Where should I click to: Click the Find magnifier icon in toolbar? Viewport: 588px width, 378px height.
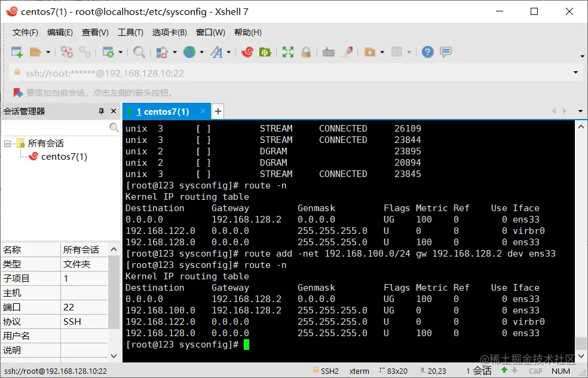click(139, 52)
